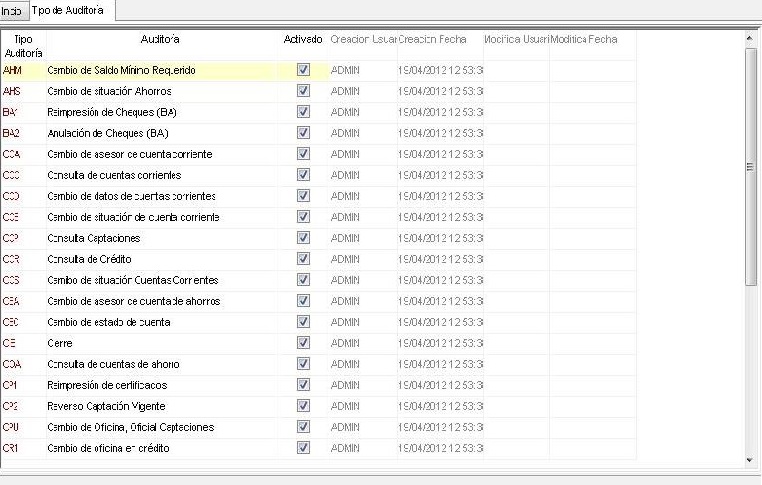Switch to the Inicio tab
Viewport: 762px width, 485px height.
click(14, 10)
